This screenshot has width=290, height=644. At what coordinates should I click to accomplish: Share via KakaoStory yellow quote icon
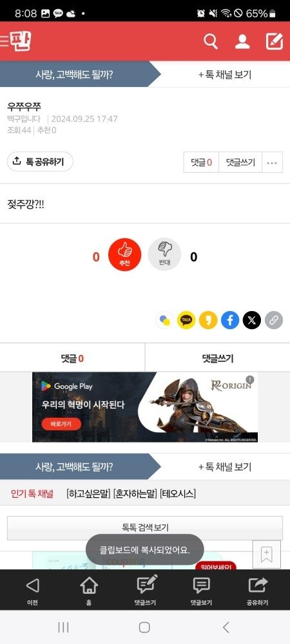pos(208,320)
